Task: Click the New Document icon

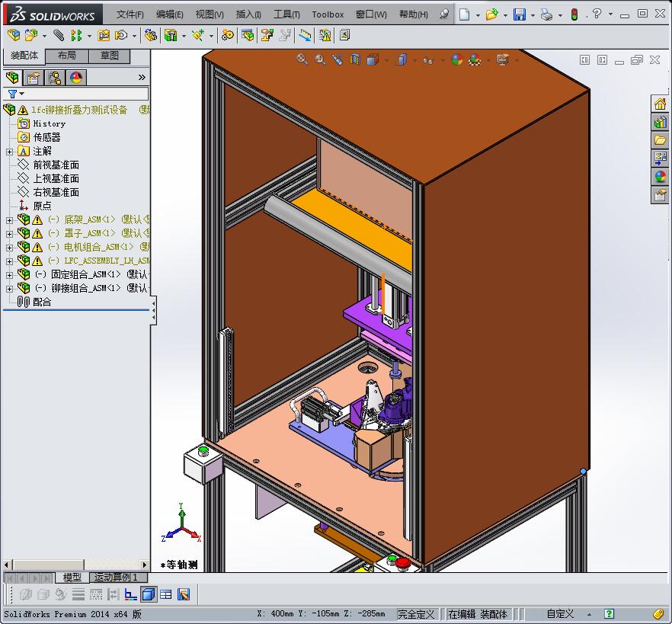Action: pyautogui.click(x=464, y=14)
